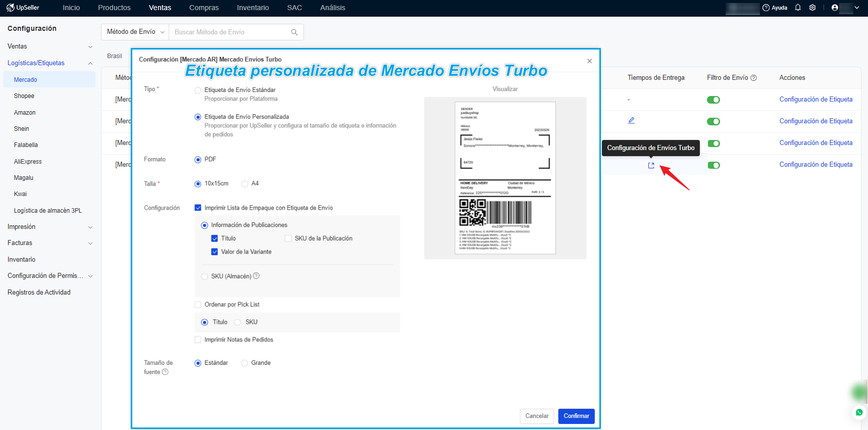This screenshot has width=868, height=430.
Task: Switch to Brasil tab
Action: pyautogui.click(x=115, y=56)
